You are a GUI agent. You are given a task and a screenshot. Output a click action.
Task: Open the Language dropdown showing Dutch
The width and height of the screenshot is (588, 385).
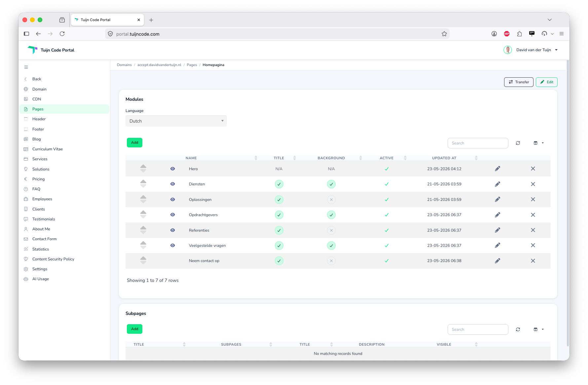[x=176, y=121]
